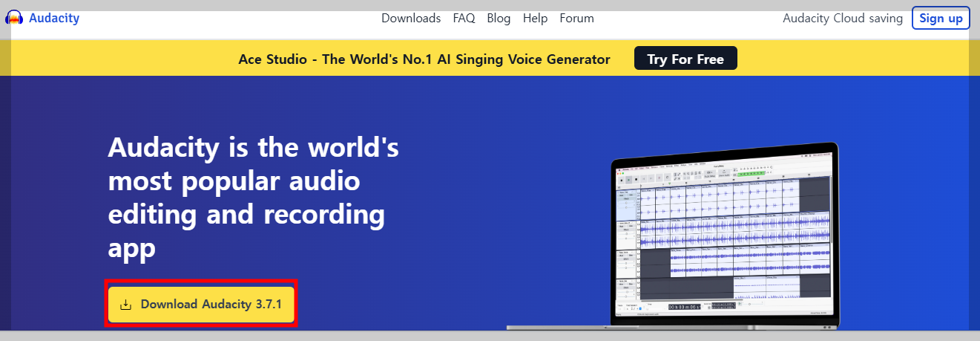Click the Sign up button
The height and width of the screenshot is (341, 980).
tap(941, 19)
